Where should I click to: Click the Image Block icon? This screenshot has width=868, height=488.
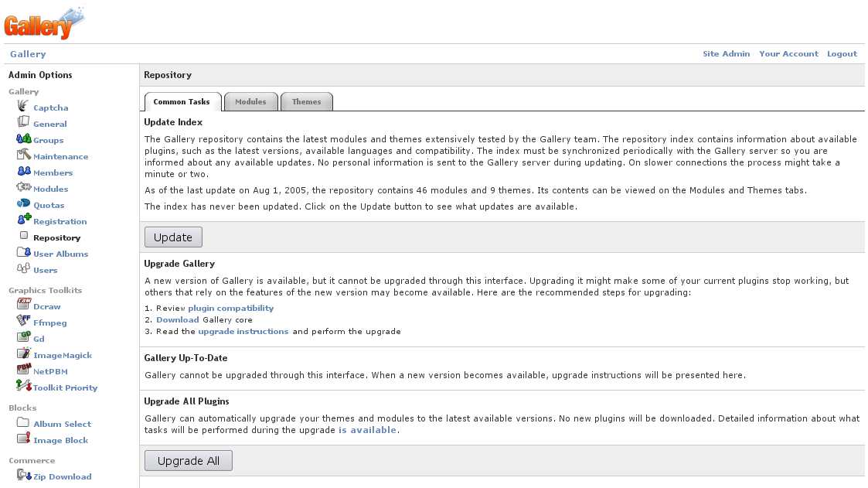[23, 439]
